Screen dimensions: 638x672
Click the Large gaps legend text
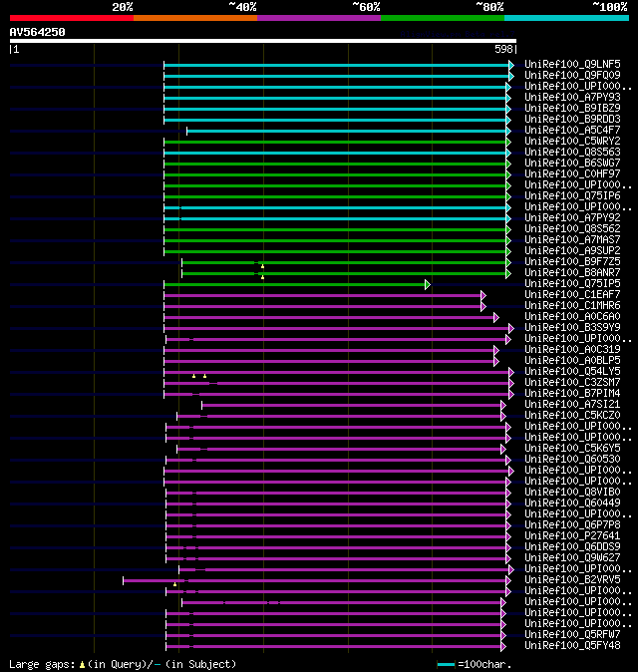(123, 664)
